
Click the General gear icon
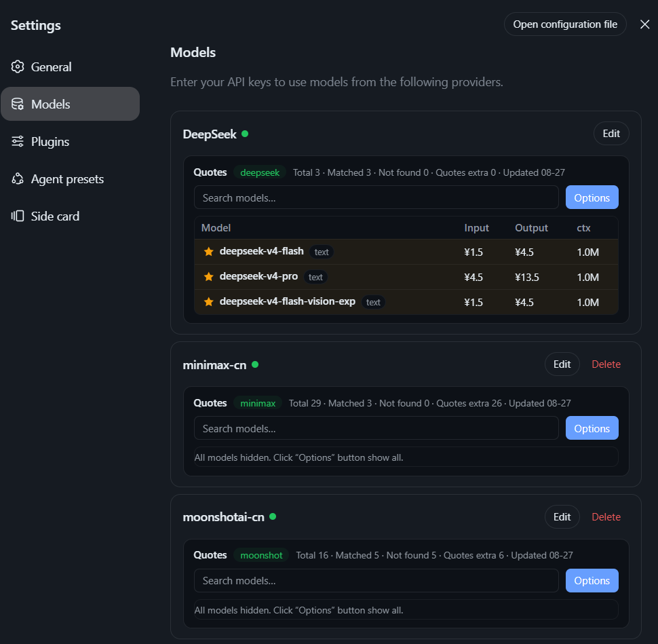18,67
